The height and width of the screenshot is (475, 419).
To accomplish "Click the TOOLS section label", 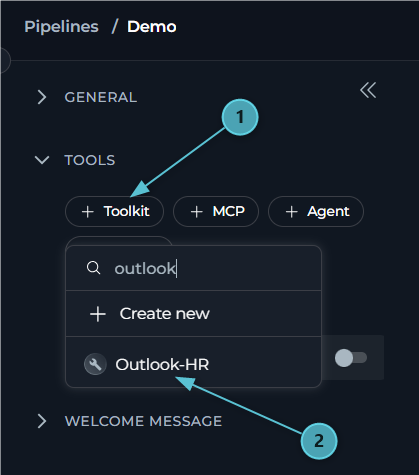I will [90, 160].
